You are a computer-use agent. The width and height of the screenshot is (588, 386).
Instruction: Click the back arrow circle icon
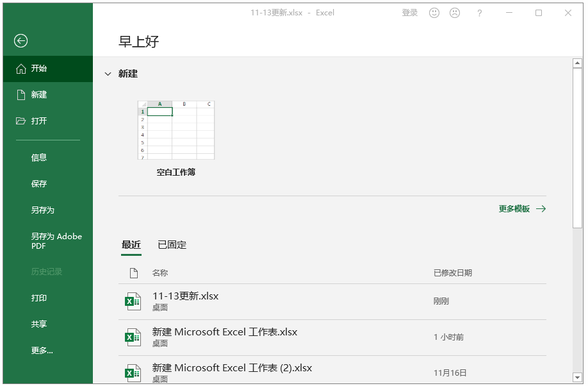point(20,40)
